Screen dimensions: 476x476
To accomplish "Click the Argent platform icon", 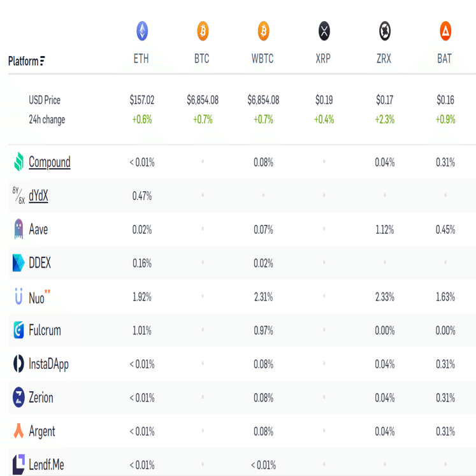I will click(x=18, y=431).
